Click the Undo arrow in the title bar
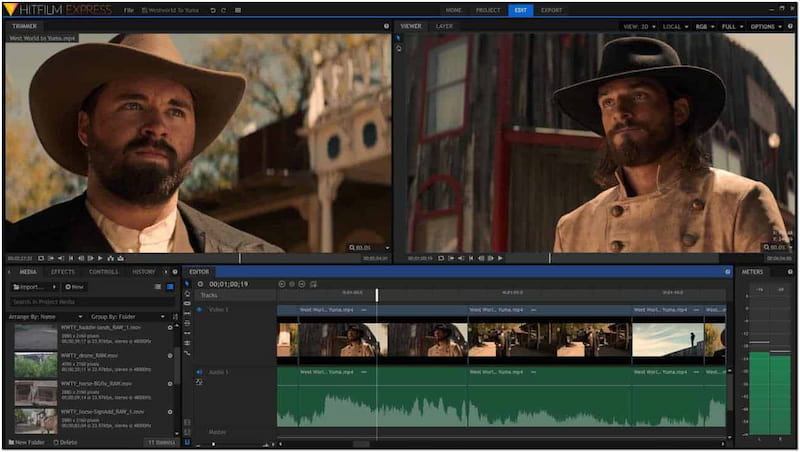Viewport: 800px width, 452px height. coord(212,10)
